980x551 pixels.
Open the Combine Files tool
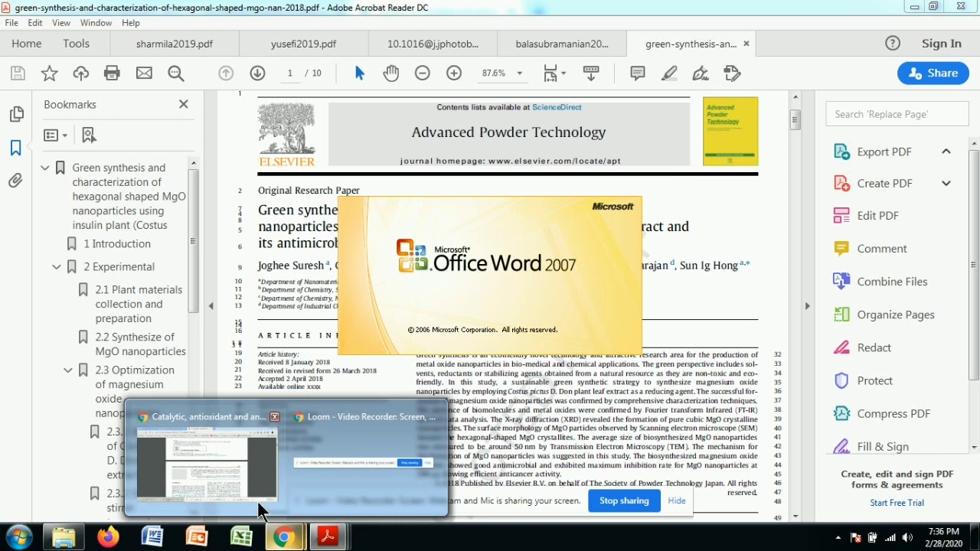coord(892,282)
